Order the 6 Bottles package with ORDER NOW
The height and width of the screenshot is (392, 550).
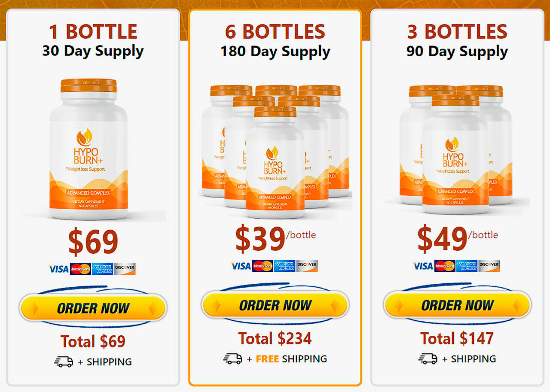pos(275,305)
